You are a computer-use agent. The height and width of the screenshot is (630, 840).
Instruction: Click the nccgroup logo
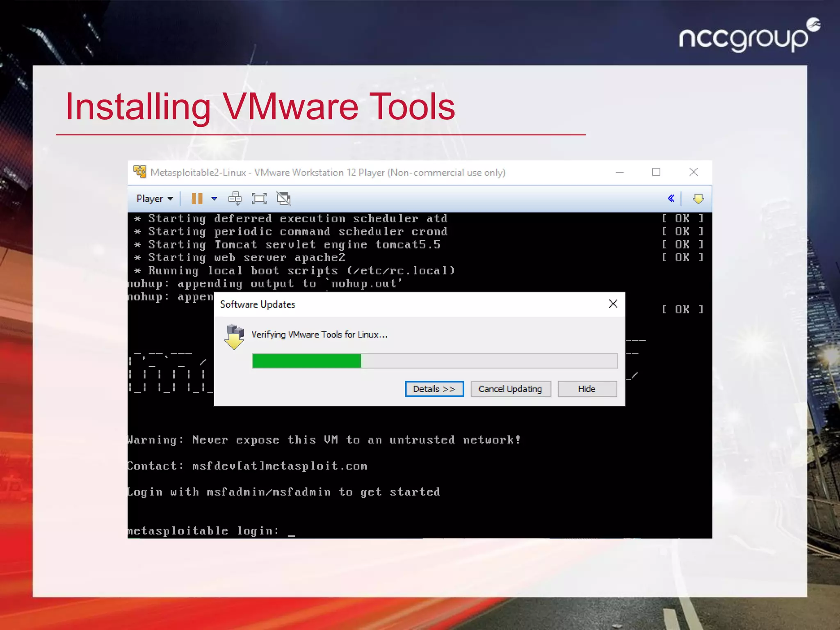pos(750,36)
